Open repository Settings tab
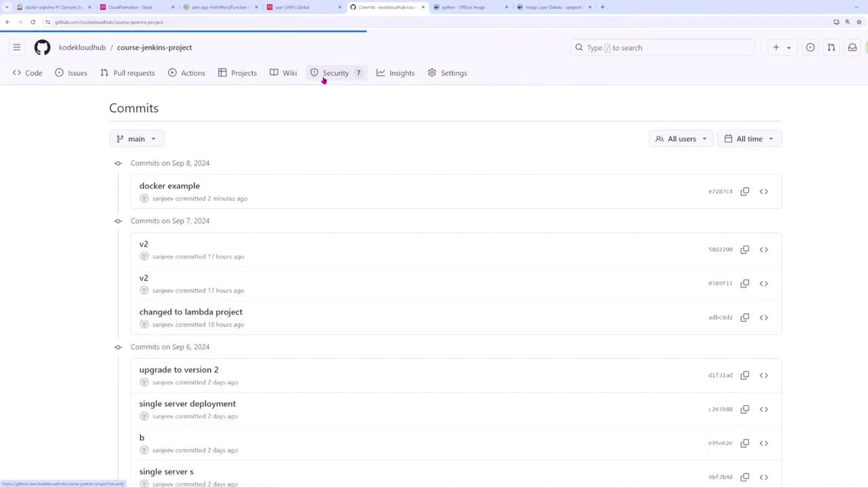 pos(448,73)
